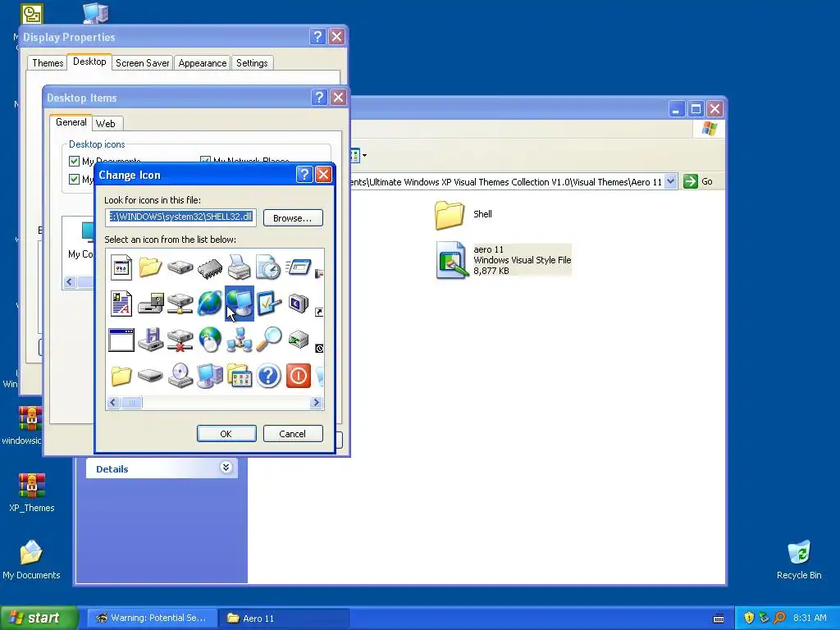Viewport: 840px width, 630px height.
Task: Expand the Details panel in Explorer sidebar
Action: (226, 468)
